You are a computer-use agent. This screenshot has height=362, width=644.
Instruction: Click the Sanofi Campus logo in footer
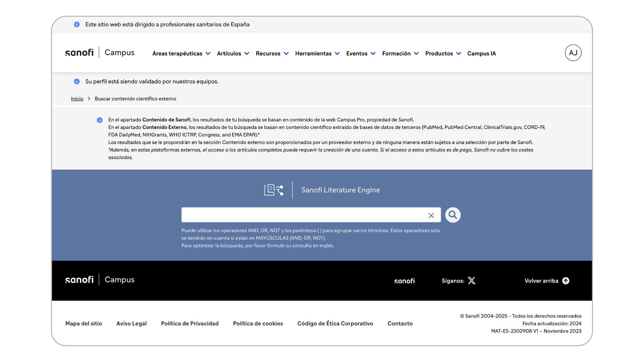(x=100, y=280)
